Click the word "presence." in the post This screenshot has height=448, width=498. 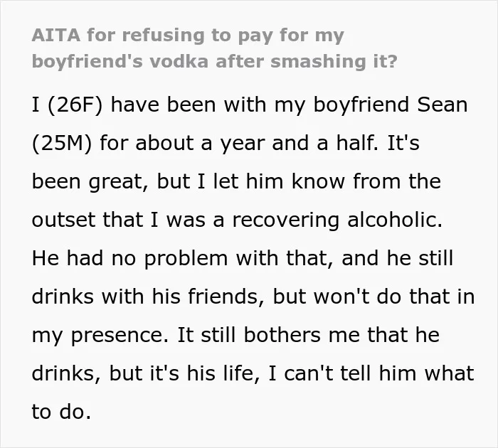[119, 336]
